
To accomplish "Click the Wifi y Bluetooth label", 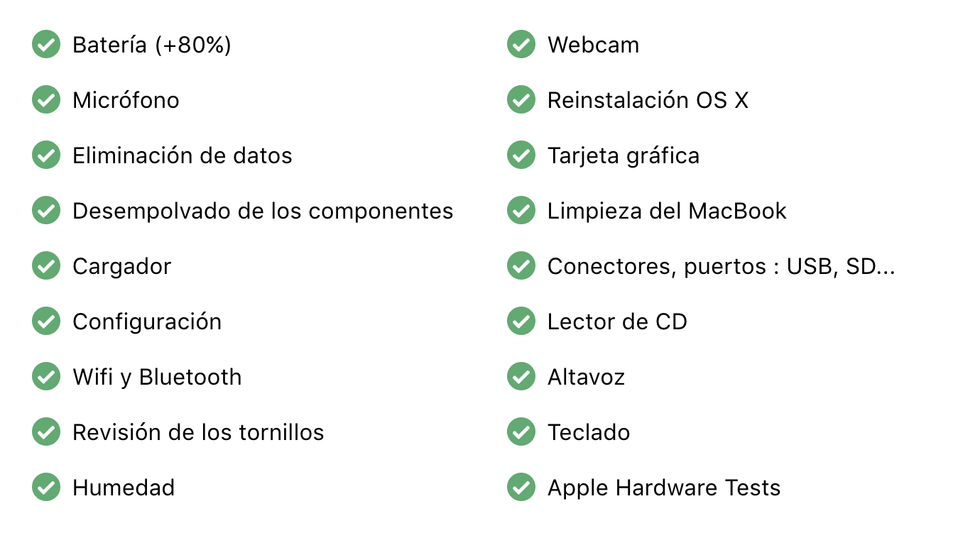I will click(x=157, y=377).
